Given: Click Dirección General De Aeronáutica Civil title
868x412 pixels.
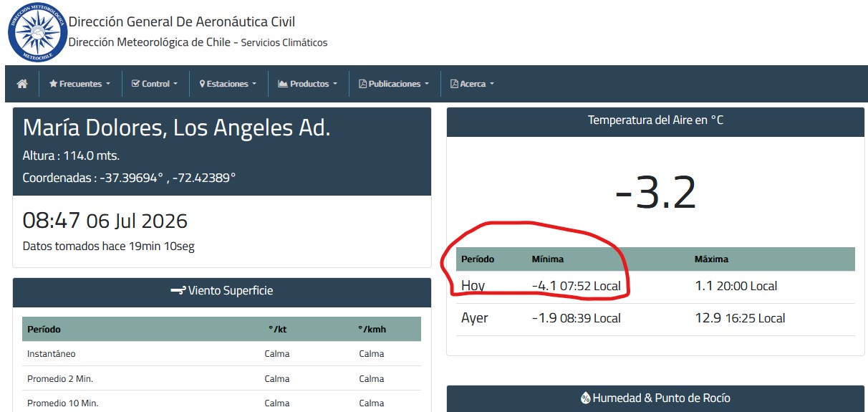Looking at the screenshot, I should [x=182, y=21].
